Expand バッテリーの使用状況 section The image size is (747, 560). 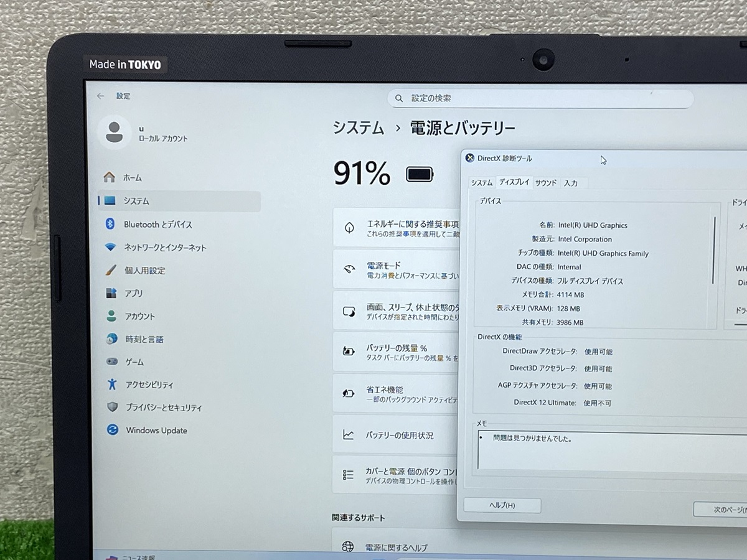399,436
